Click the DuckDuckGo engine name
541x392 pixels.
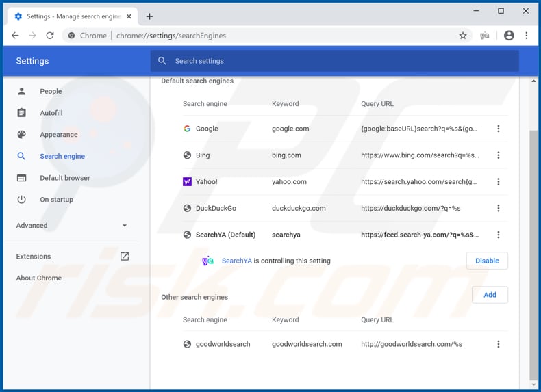[216, 208]
